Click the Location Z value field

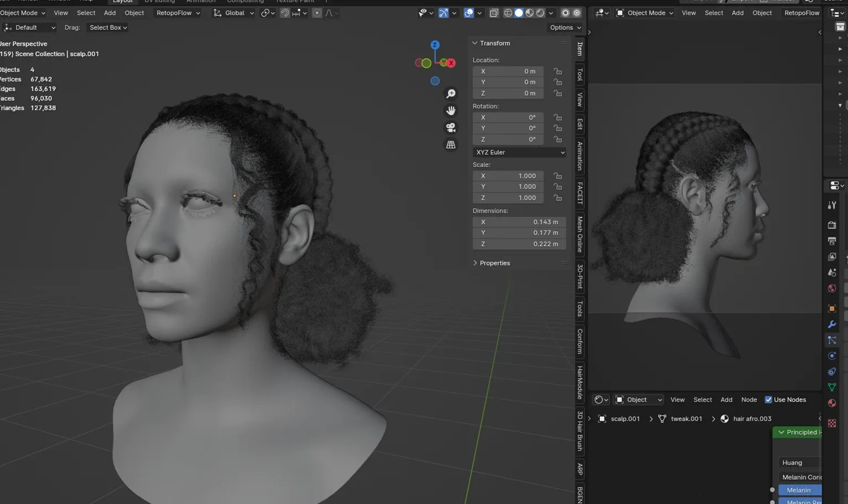tap(507, 93)
